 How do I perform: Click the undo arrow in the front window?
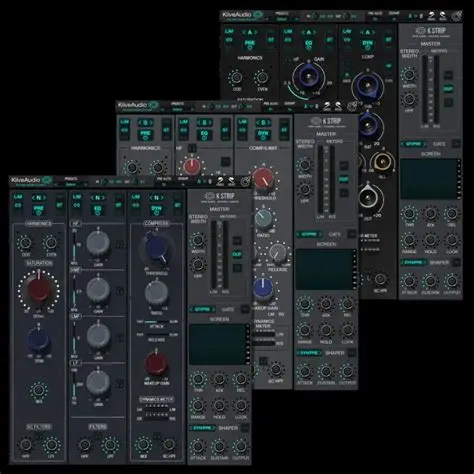tap(220, 181)
